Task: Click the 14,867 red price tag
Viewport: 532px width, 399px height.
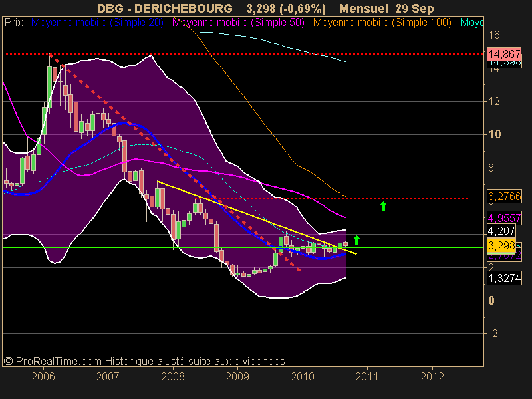Action: click(x=504, y=54)
